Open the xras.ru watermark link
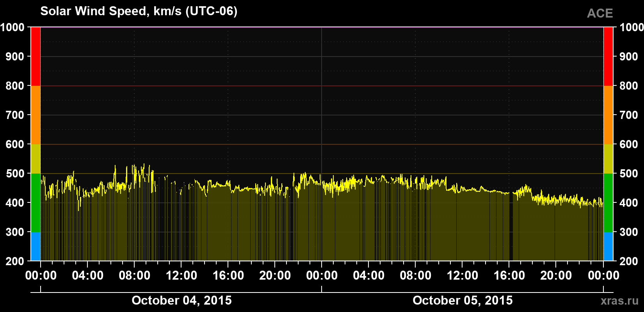The height and width of the screenshot is (312, 644). pyautogui.click(x=619, y=301)
